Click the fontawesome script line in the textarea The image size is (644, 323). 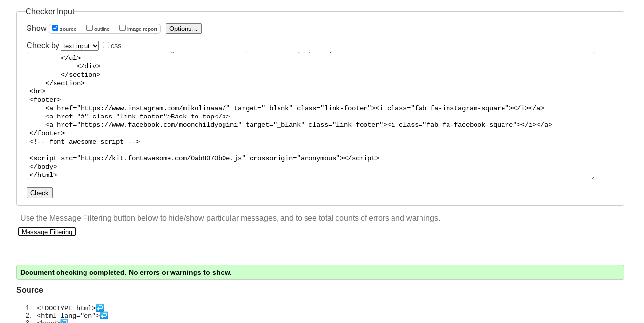pos(204,158)
